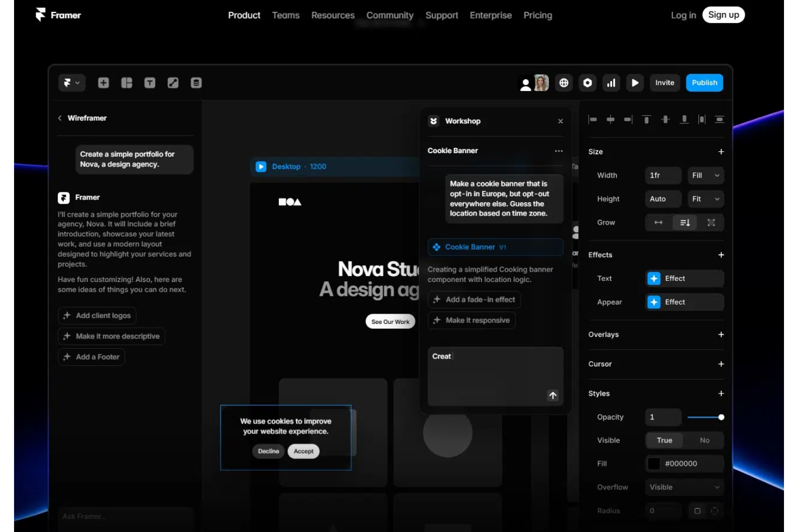Click the user silhouette avatar icon

tap(526, 84)
